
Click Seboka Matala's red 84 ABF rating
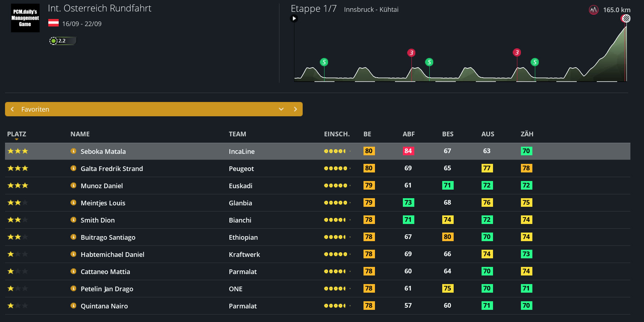408,151
